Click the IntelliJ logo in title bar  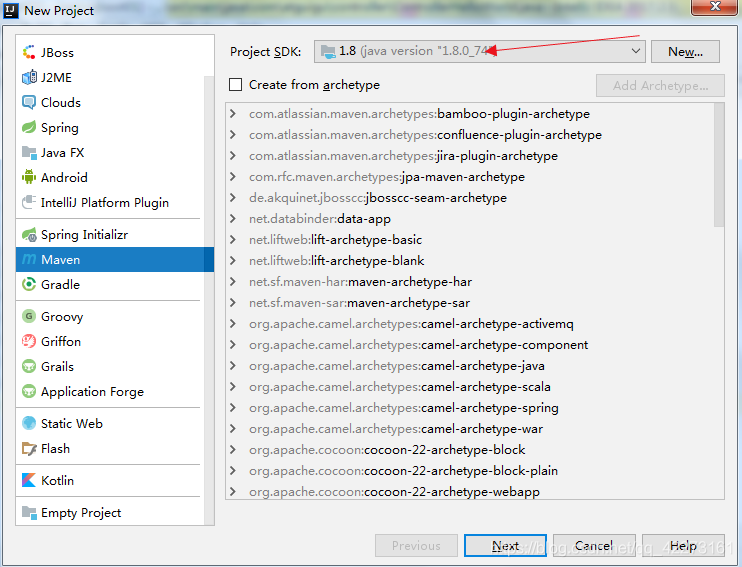(10, 10)
